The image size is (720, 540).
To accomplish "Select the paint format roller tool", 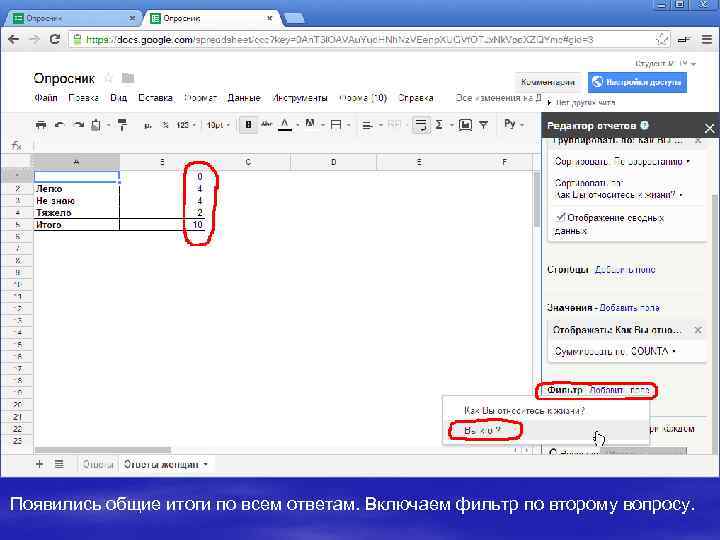I will pos(122,124).
